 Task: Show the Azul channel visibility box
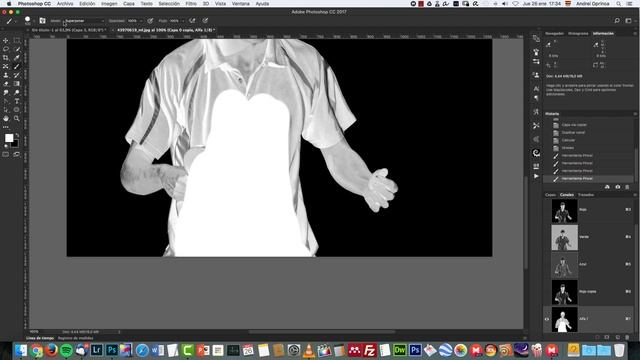coord(547,264)
